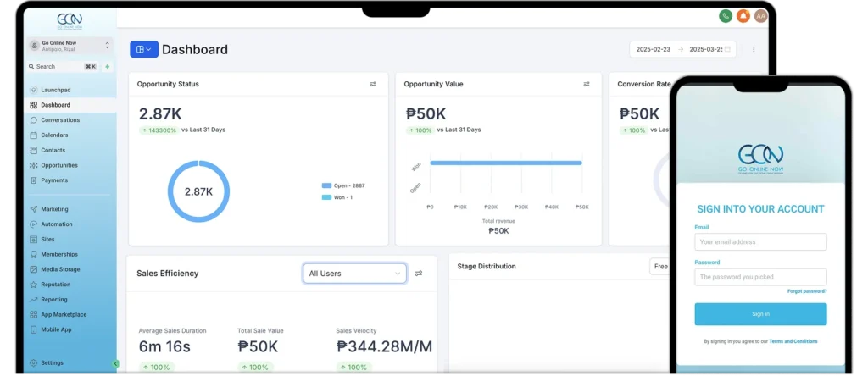Click the green phone call icon
This screenshot has width=868, height=376.
[726, 16]
